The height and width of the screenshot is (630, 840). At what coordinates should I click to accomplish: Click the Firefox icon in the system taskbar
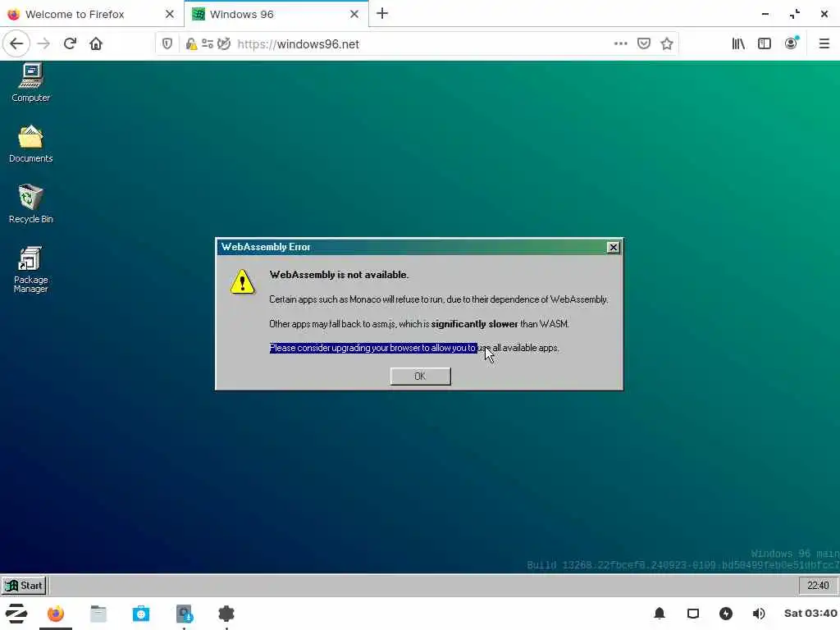tap(55, 614)
